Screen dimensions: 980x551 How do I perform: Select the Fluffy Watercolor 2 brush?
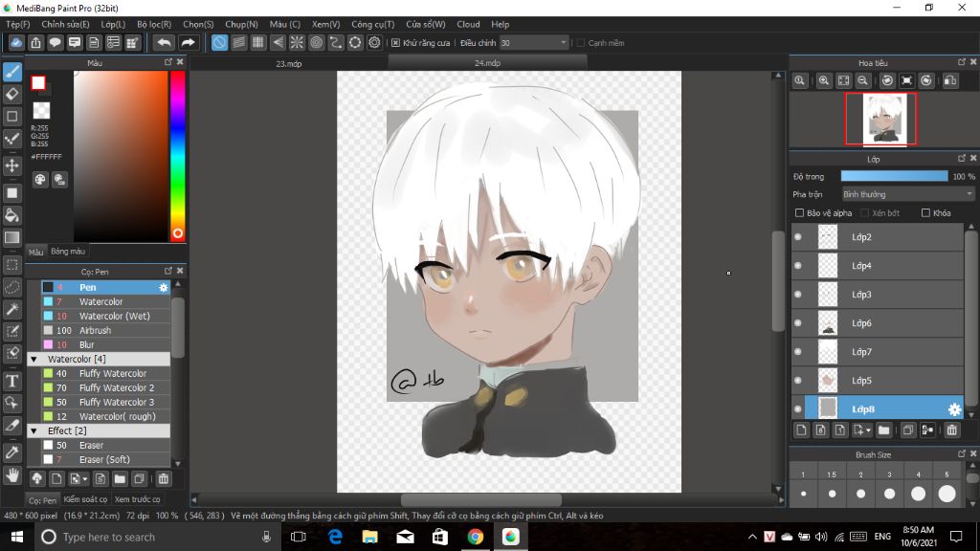pyautogui.click(x=105, y=388)
